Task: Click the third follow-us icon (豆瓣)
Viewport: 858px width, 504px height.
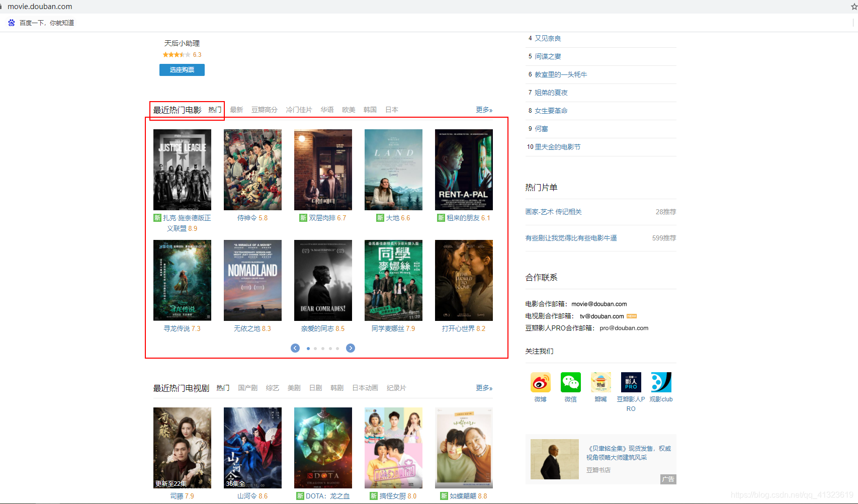Action: click(x=600, y=382)
